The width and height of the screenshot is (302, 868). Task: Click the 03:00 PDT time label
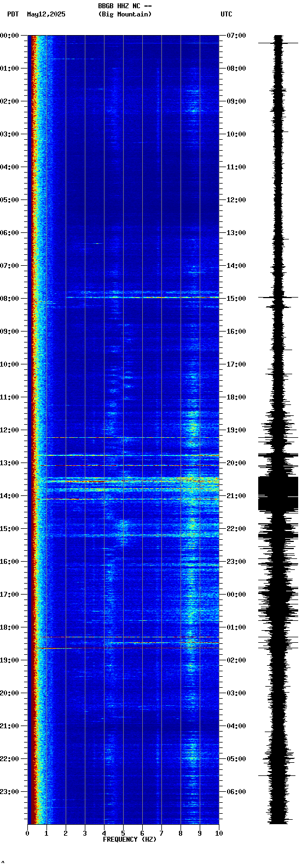[9, 134]
